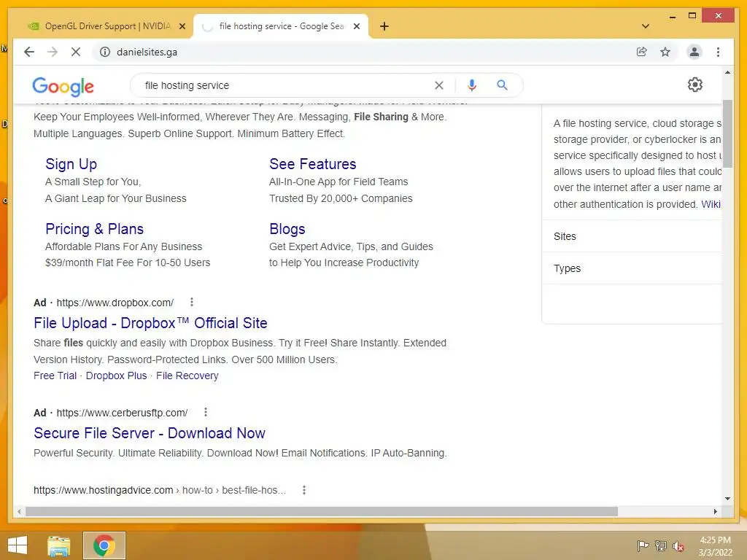The height and width of the screenshot is (560, 747).
Task: Follow the Dropbox Plus link
Action: [116, 376]
